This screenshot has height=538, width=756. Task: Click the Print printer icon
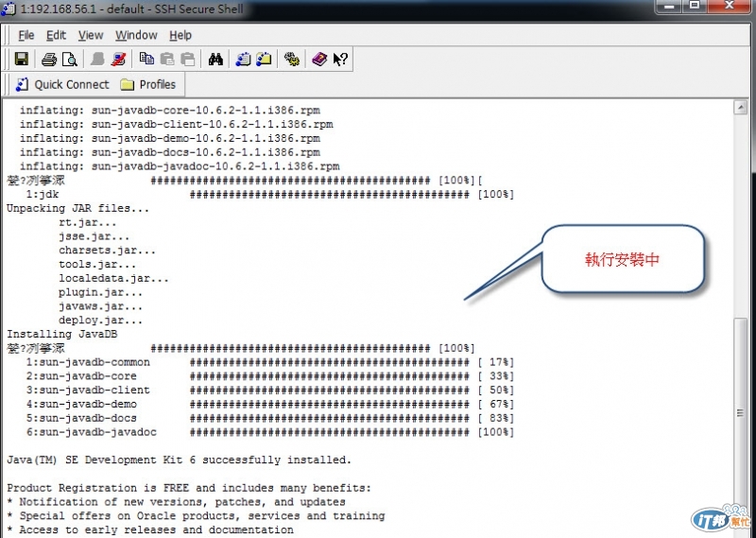[x=49, y=59]
